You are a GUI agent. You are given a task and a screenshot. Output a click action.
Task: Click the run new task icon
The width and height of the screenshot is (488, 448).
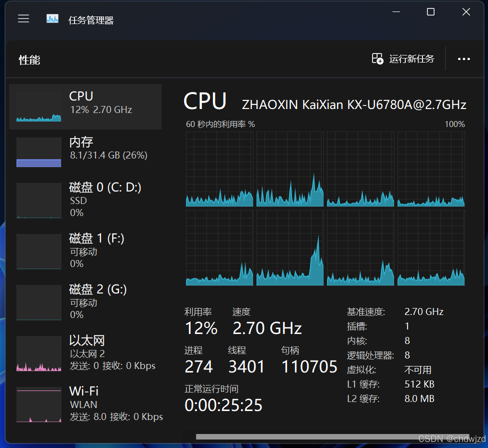377,58
